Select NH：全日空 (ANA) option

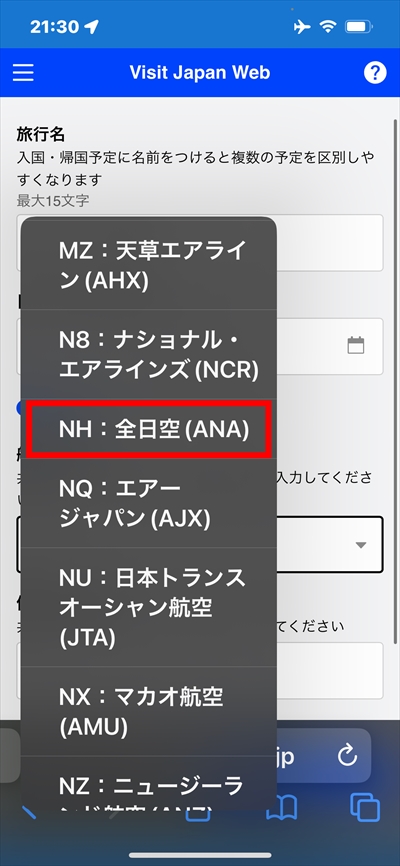tap(149, 429)
